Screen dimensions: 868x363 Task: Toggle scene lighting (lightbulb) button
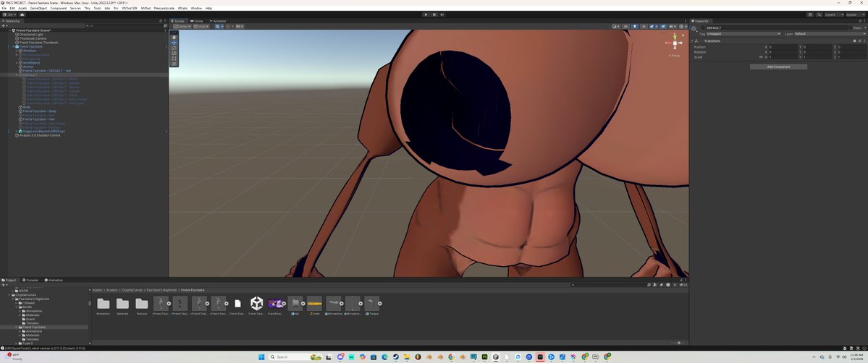tap(635, 27)
